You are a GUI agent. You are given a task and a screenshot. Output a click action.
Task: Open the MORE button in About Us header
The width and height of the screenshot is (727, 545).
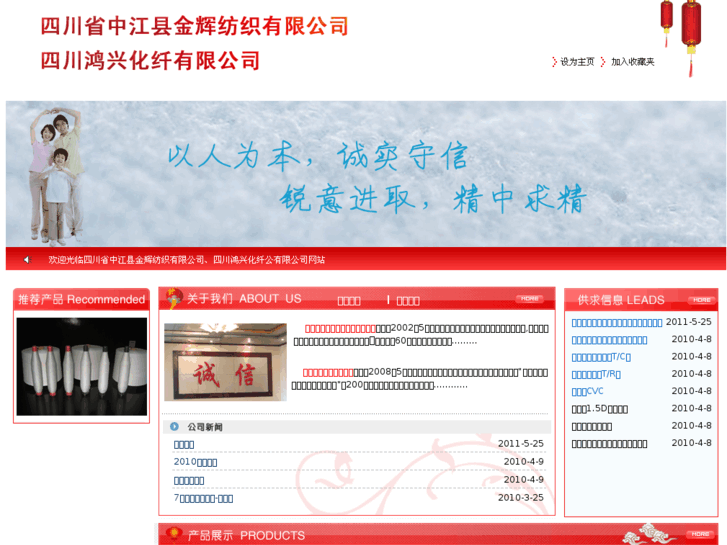(529, 299)
